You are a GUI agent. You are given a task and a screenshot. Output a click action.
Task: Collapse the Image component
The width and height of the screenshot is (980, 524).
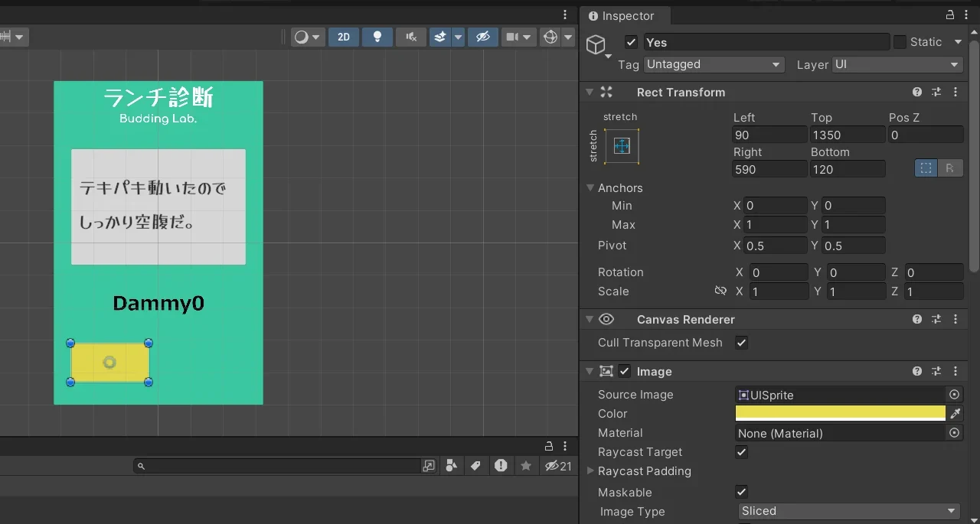tap(590, 371)
